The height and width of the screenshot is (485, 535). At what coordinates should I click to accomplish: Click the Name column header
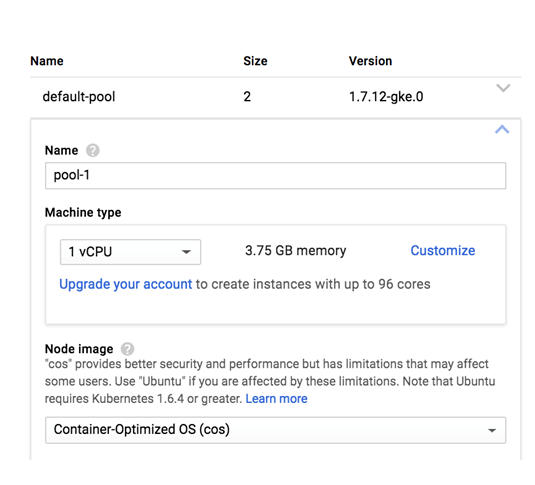(x=47, y=61)
